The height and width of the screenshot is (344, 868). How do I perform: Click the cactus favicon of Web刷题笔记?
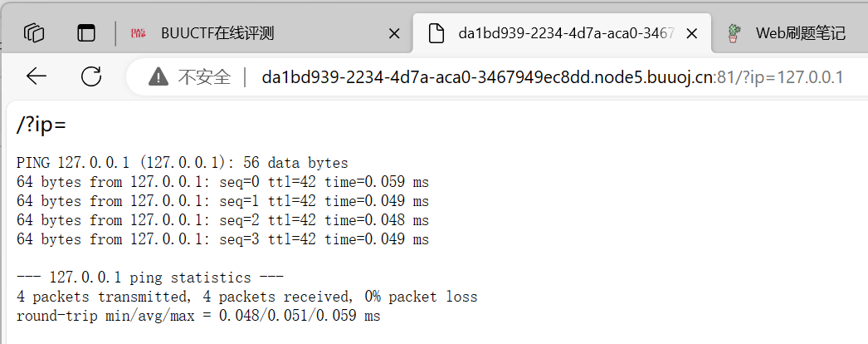pos(734,33)
